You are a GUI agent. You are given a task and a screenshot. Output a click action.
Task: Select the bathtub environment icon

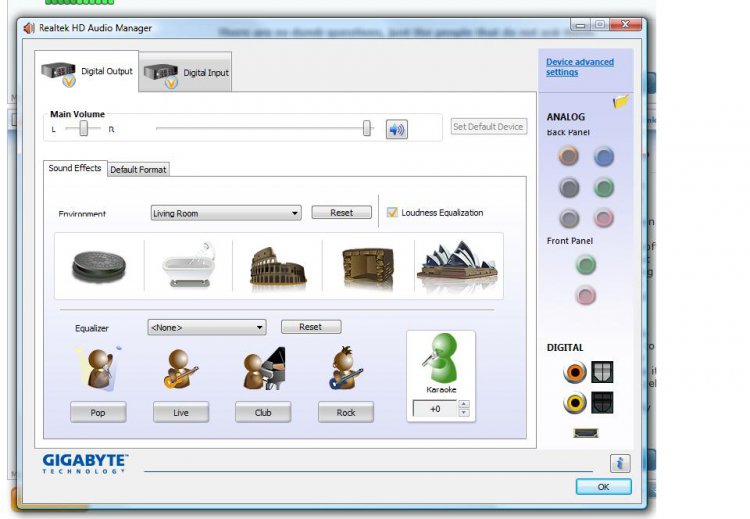tap(188, 265)
